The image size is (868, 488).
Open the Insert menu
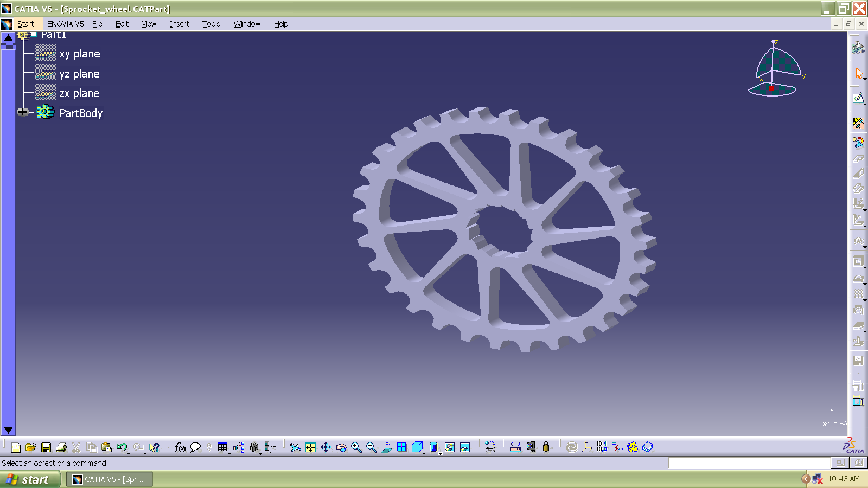(180, 24)
